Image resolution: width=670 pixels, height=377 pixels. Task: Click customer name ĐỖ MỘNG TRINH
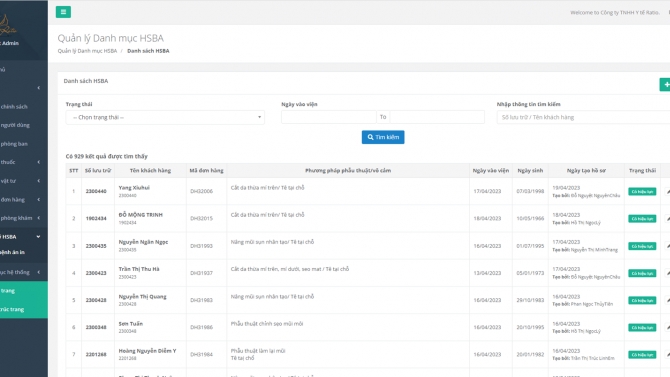[141, 215]
